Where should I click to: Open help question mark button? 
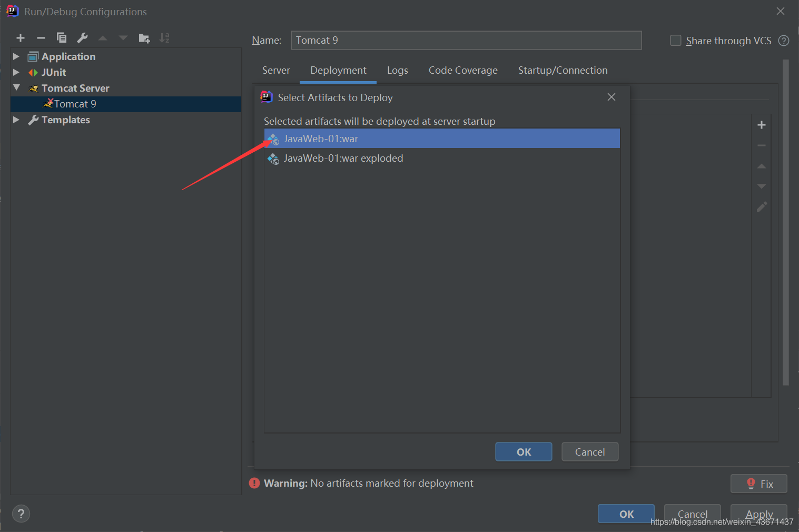point(21,514)
